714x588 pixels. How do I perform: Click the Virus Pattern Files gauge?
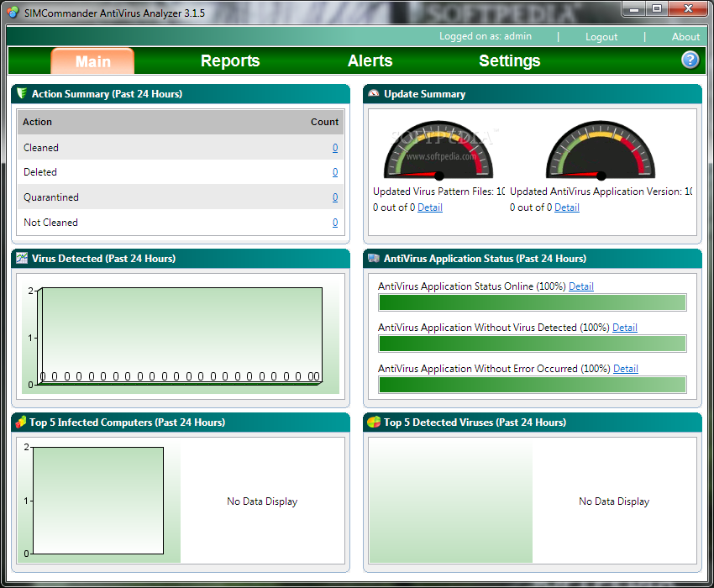pyautogui.click(x=438, y=150)
